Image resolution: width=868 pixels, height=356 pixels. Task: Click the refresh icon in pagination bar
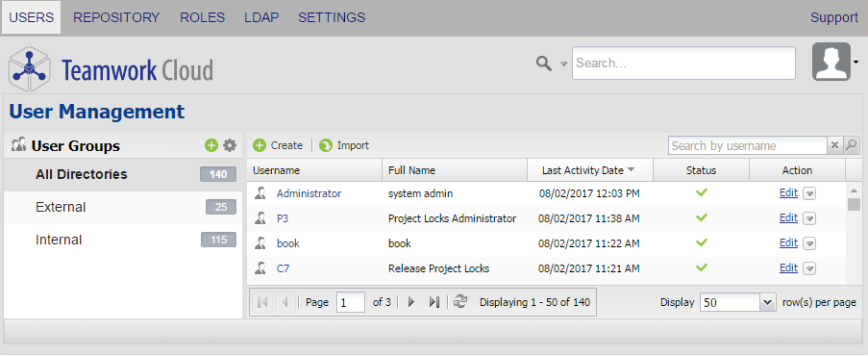point(460,302)
